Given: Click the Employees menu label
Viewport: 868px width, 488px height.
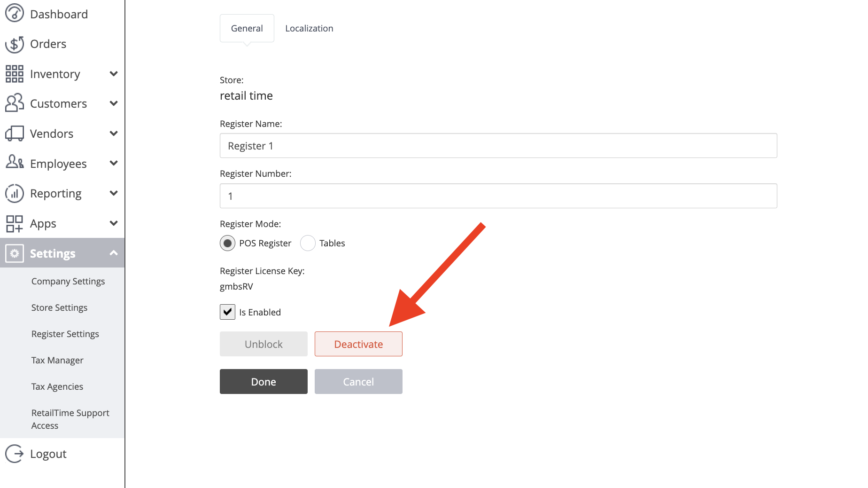Looking at the screenshot, I should pyautogui.click(x=58, y=164).
